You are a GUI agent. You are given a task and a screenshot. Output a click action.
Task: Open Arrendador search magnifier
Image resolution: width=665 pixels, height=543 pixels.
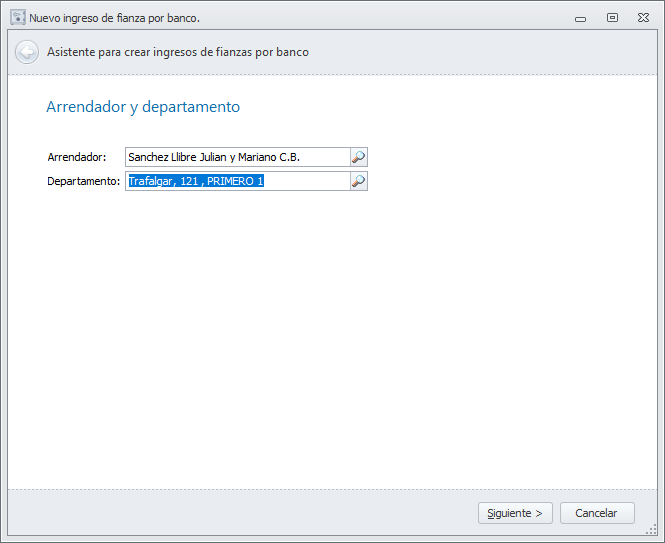coord(359,157)
